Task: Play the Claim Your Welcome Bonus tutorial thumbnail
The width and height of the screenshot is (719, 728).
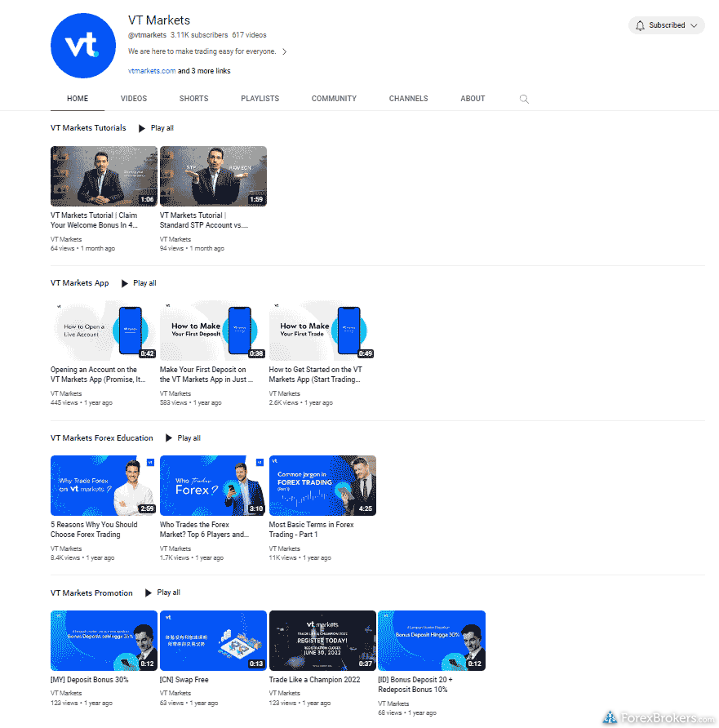Action: pyautogui.click(x=104, y=176)
